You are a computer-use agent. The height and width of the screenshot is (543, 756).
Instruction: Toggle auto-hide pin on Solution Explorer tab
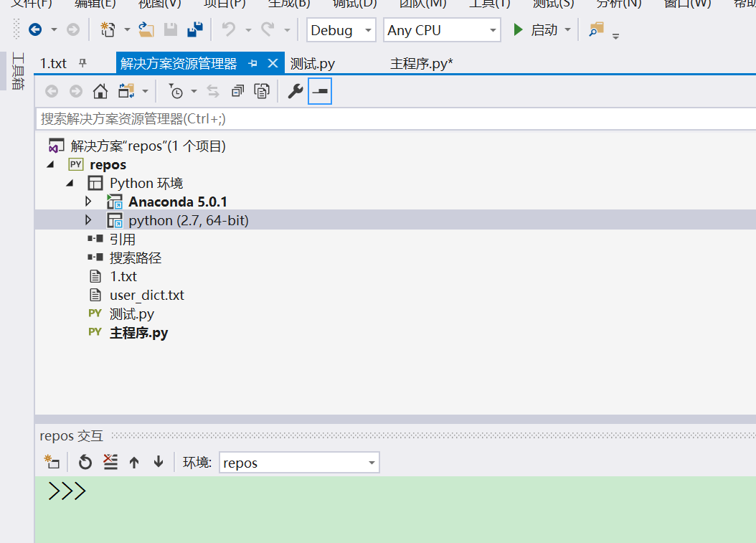coord(253,64)
